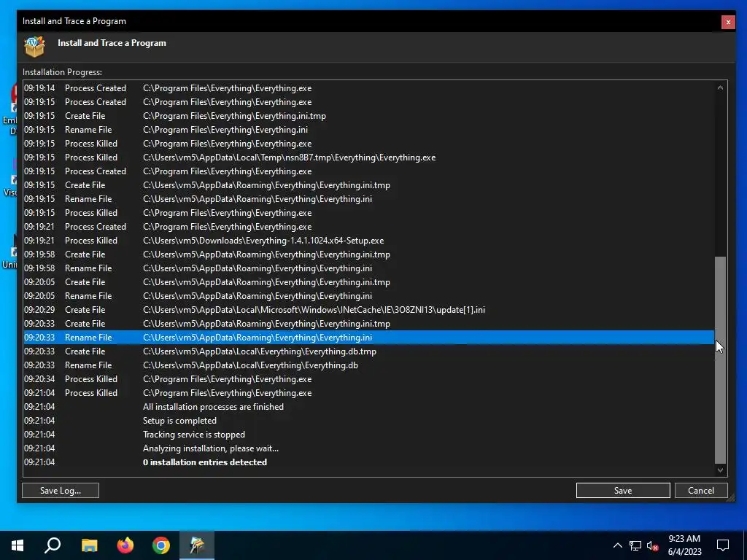Viewport: 747px width, 560px height.
Task: Select 09:19:58 Create File Everything.ini.tmp row
Action: pos(368,254)
